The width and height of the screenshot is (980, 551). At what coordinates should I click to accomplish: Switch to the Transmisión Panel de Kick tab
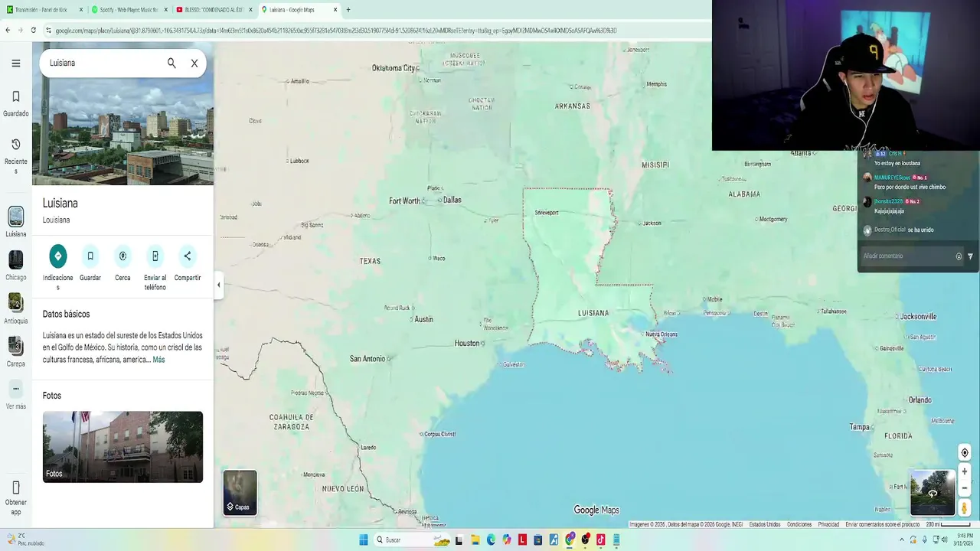point(44,10)
